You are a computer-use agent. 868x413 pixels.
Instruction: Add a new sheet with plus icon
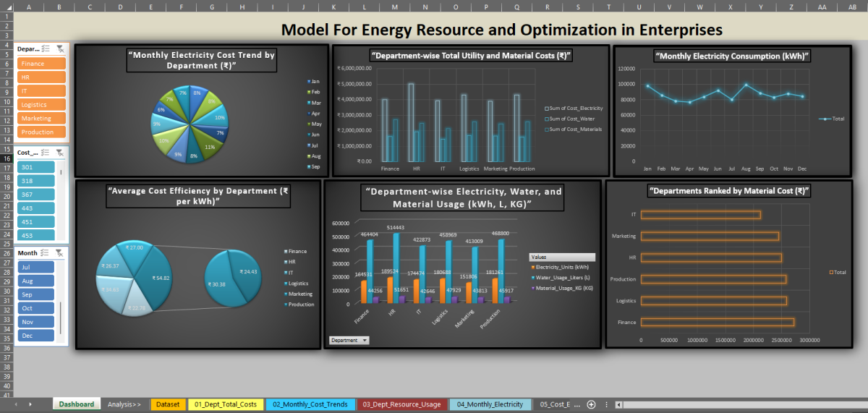click(x=591, y=404)
